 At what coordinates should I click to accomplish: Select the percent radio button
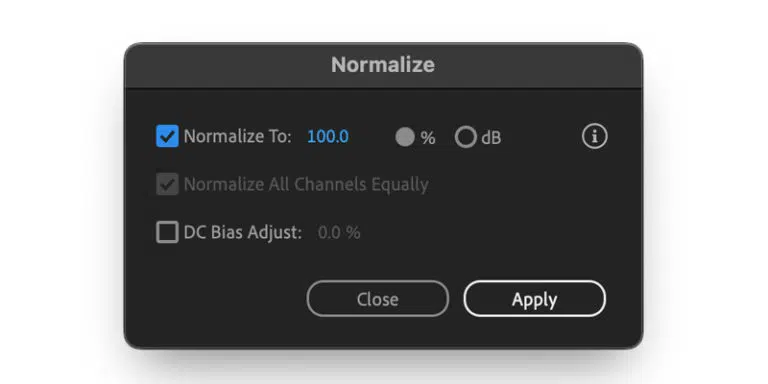[405, 137]
